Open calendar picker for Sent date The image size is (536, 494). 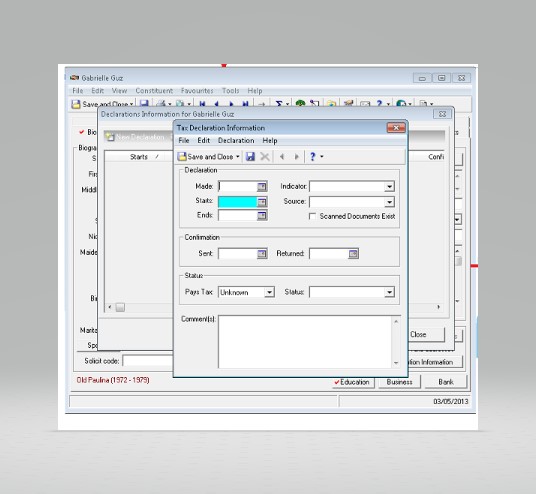click(262, 254)
